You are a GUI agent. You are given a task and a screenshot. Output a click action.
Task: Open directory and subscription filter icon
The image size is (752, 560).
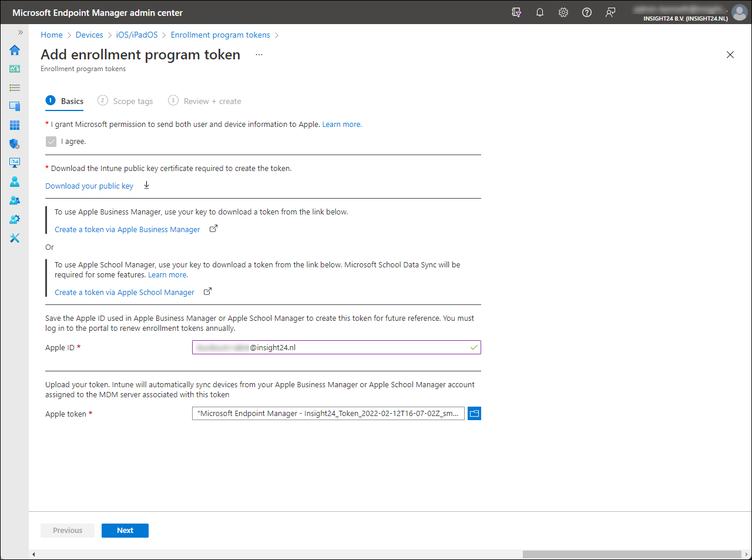pyautogui.click(x=516, y=12)
